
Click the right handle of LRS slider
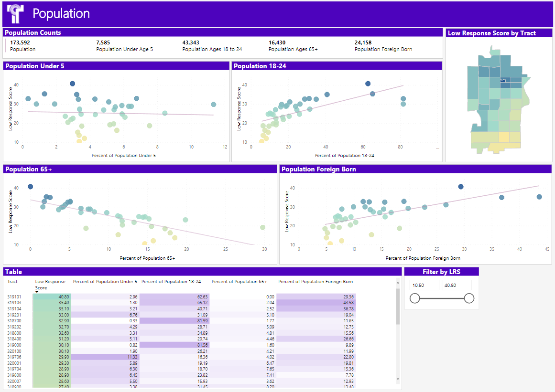click(x=469, y=298)
